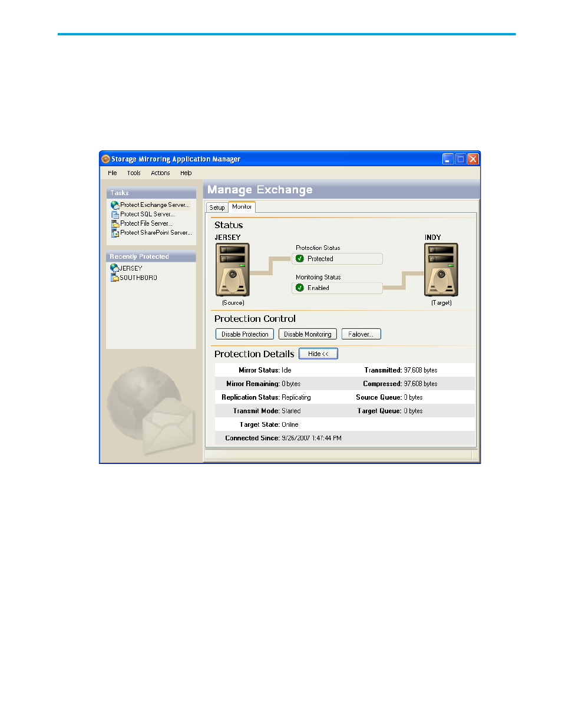This screenshot has width=562, height=728.
Task: Click Mirror Remaining: 0 bytes value
Action: click(291, 384)
